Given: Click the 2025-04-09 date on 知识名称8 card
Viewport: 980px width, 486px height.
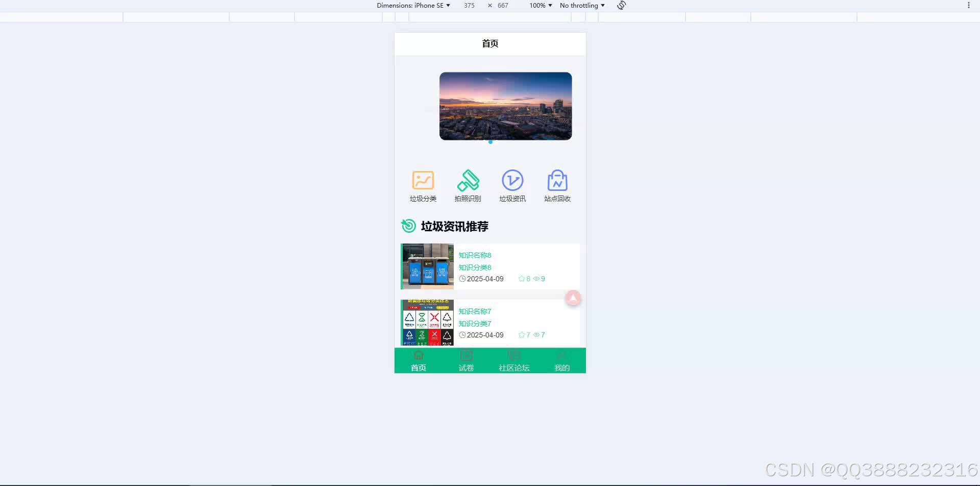Looking at the screenshot, I should (485, 279).
